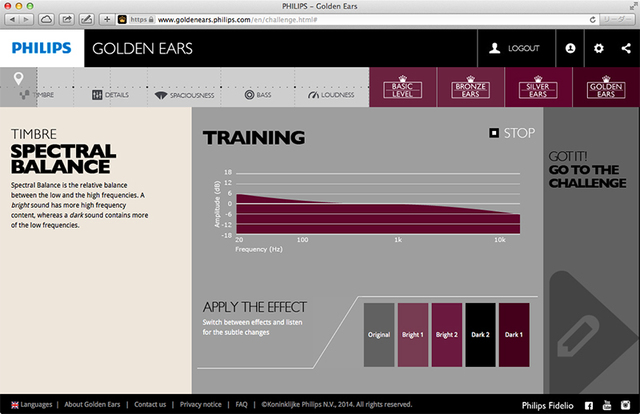The height and width of the screenshot is (414, 640).
Task: Click the Philips Fidelio link
Action: (x=547, y=405)
